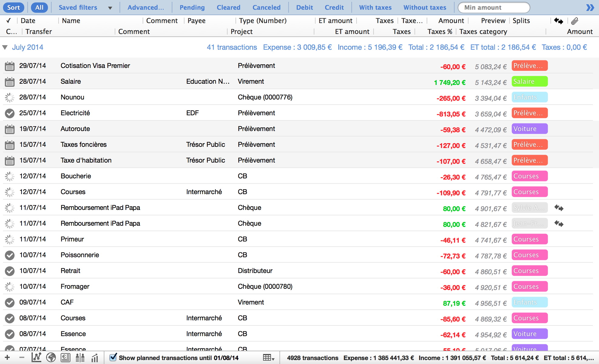Click the add transaction plus button
The width and height of the screenshot is (599, 364).
click(7, 358)
